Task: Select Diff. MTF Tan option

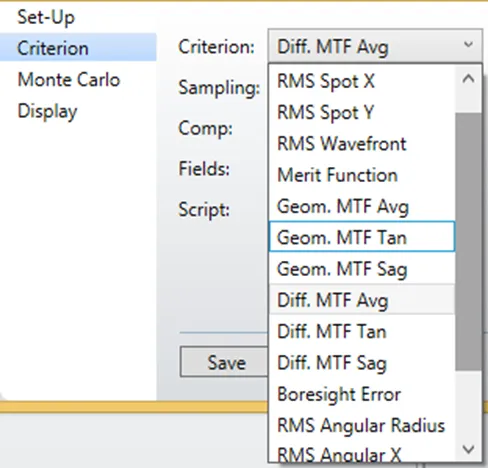Action: click(x=362, y=331)
